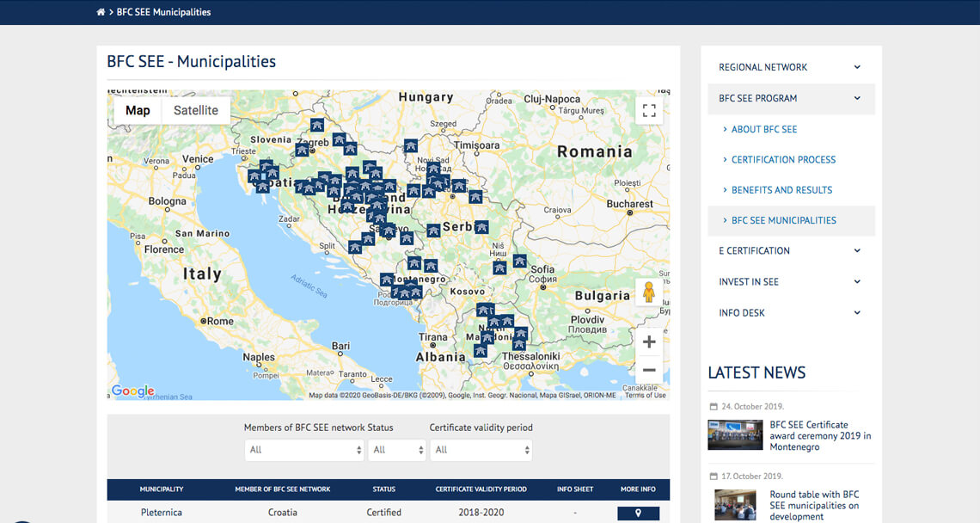The width and height of the screenshot is (980, 523).
Task: Select BFC SEE Municipalities sidebar item
Action: point(791,220)
